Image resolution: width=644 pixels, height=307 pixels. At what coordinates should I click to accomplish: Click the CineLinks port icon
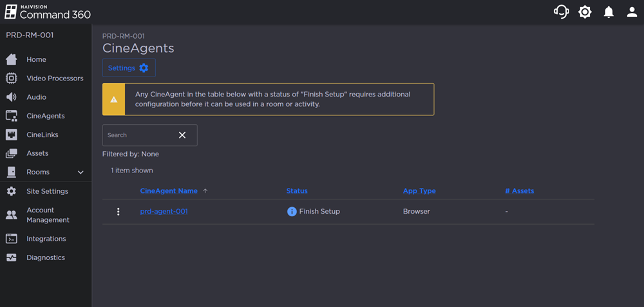pos(12,135)
